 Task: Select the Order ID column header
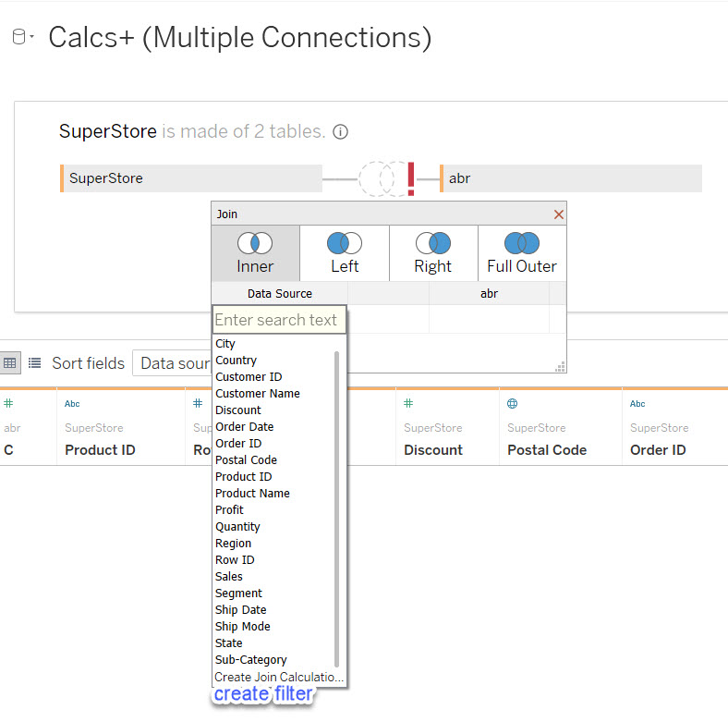tap(658, 449)
